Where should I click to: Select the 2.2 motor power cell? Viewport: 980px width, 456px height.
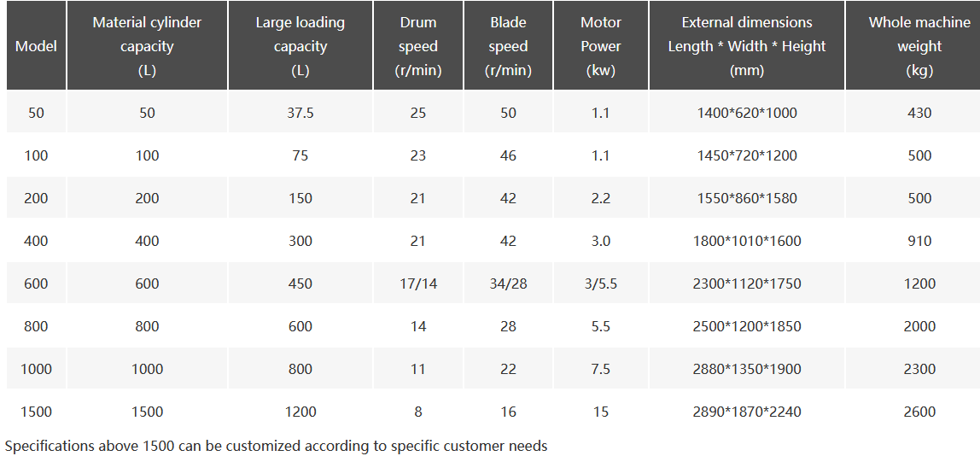point(601,198)
